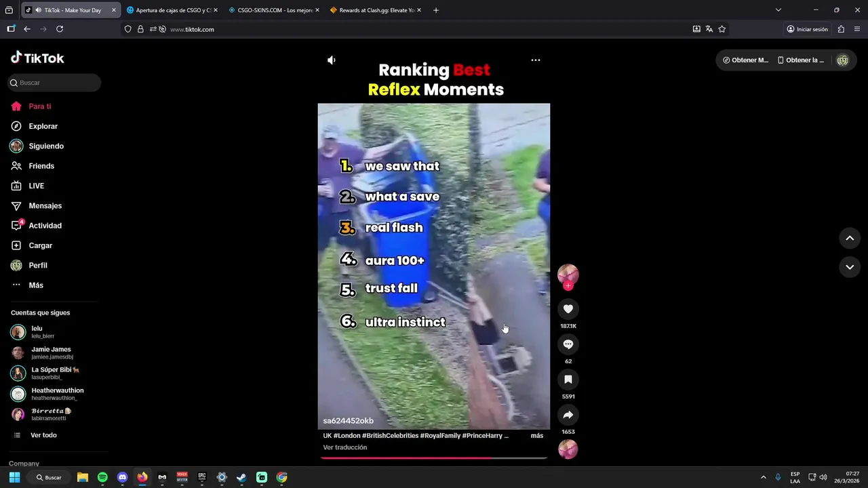Screen dimensions: 868x488
Task: Expand video description with más
Action: coord(537,436)
